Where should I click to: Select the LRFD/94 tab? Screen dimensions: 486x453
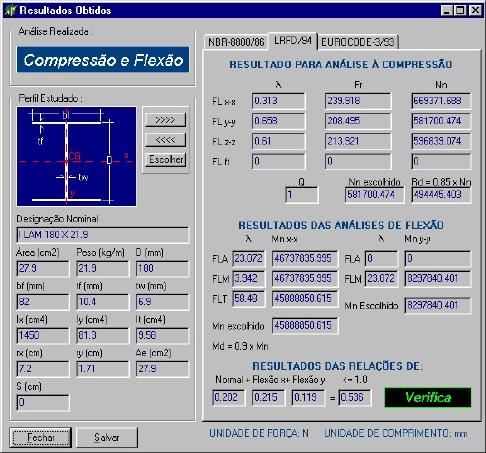tap(293, 41)
